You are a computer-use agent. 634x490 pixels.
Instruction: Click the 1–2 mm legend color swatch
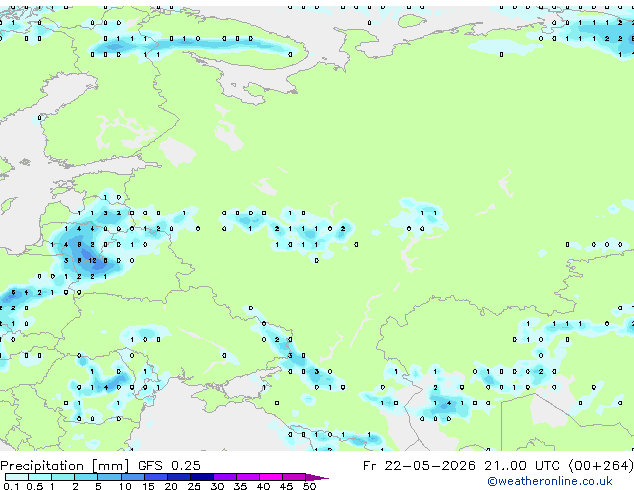63,477
